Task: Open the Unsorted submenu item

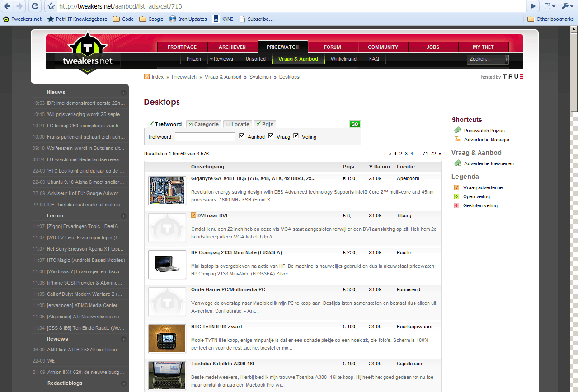Action: (256, 59)
